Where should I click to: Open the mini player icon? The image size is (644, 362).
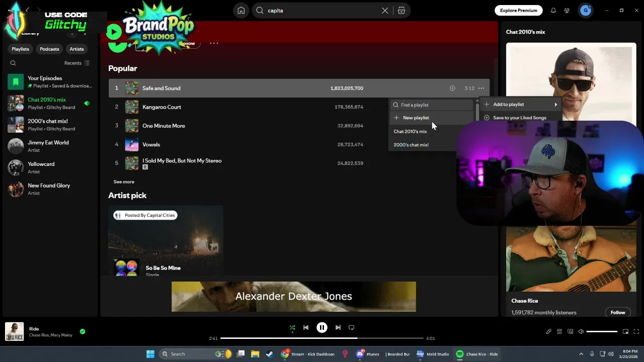click(625, 331)
